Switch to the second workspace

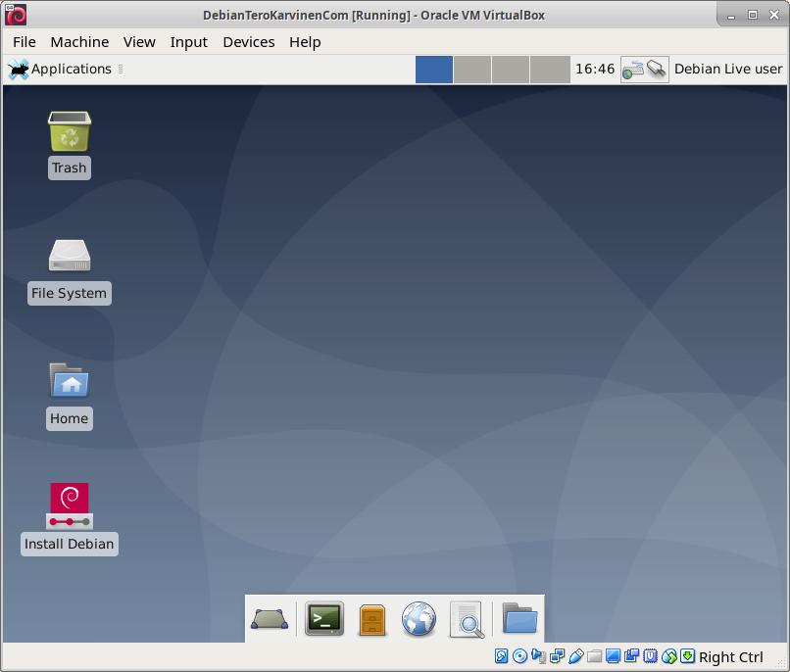[472, 69]
